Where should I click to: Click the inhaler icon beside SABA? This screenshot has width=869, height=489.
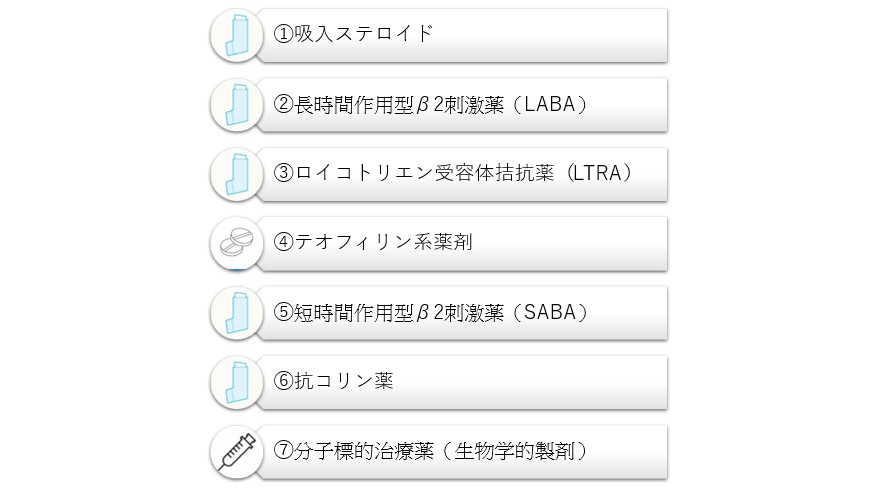tap(237, 313)
